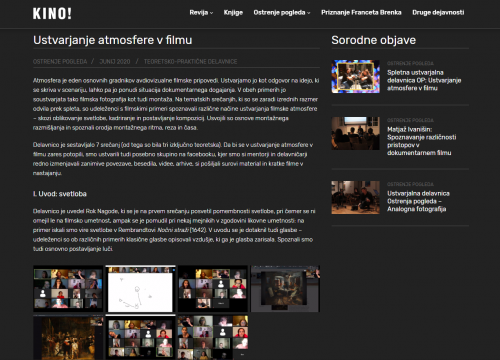Open the Knjige menu item
500x360 pixels.
[233, 13]
